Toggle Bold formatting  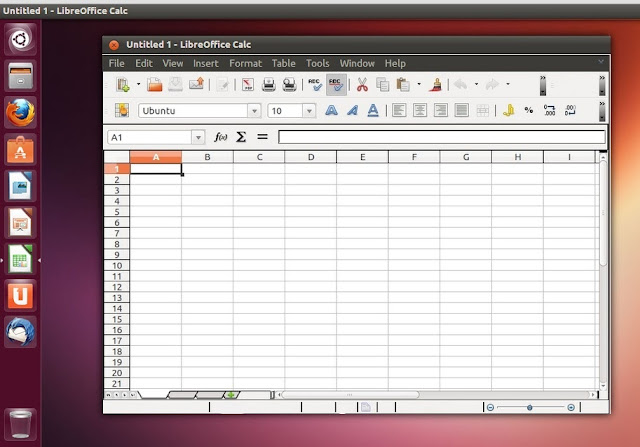pos(331,110)
